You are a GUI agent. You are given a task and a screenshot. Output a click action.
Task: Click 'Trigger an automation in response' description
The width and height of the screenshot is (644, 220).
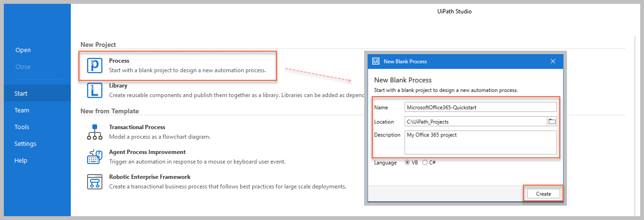[197, 162]
